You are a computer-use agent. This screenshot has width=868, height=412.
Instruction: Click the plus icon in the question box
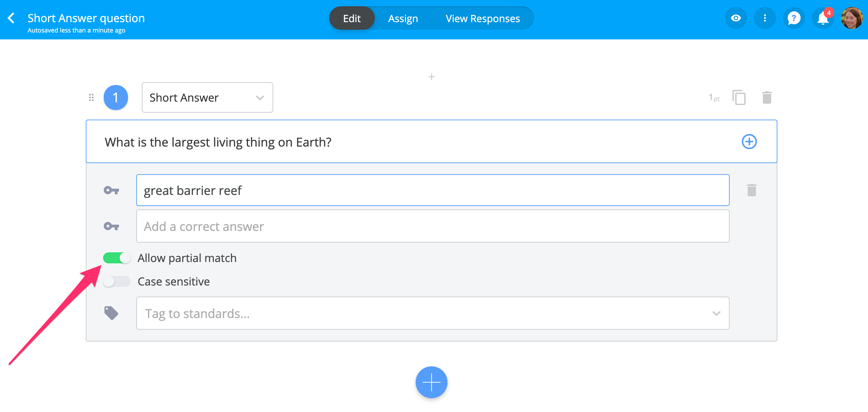[x=749, y=142]
